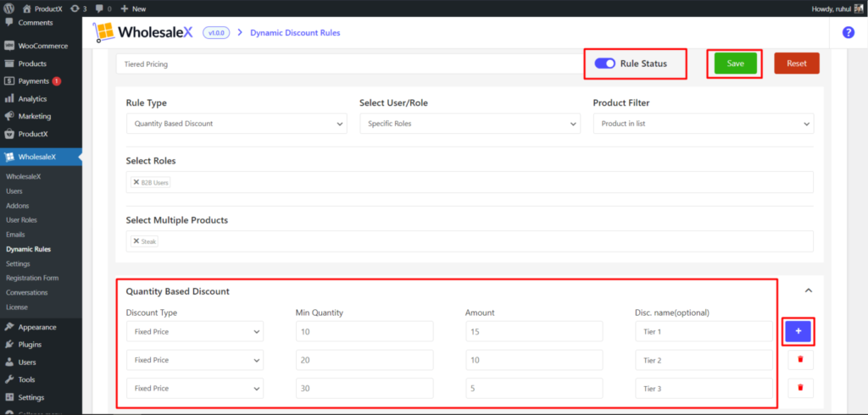Click the red Reset button

coord(797,63)
